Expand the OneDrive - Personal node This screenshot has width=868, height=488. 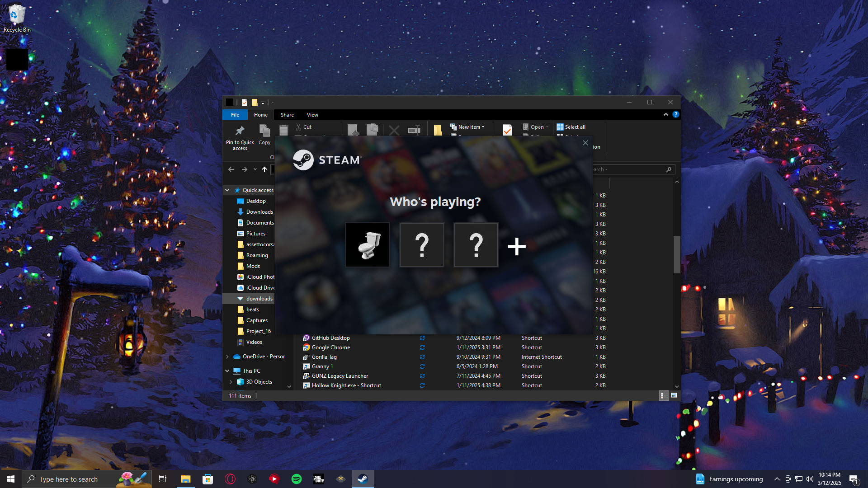tap(227, 357)
